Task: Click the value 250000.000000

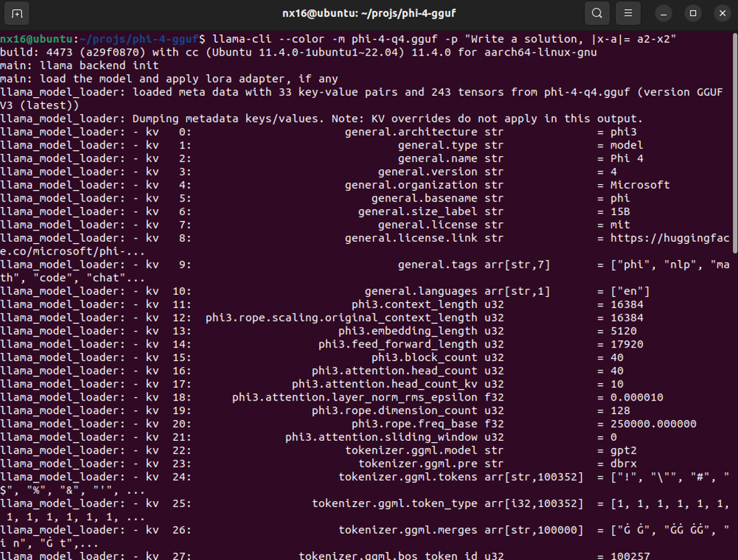Action: [654, 423]
